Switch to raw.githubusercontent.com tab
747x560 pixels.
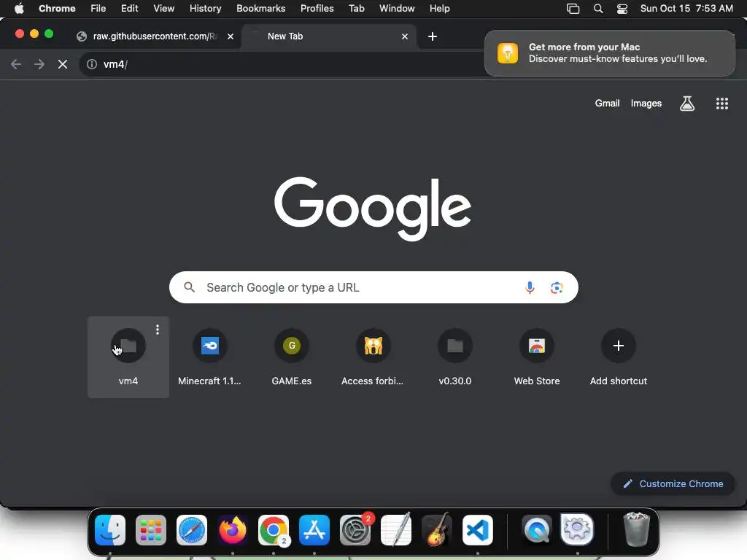(155, 36)
